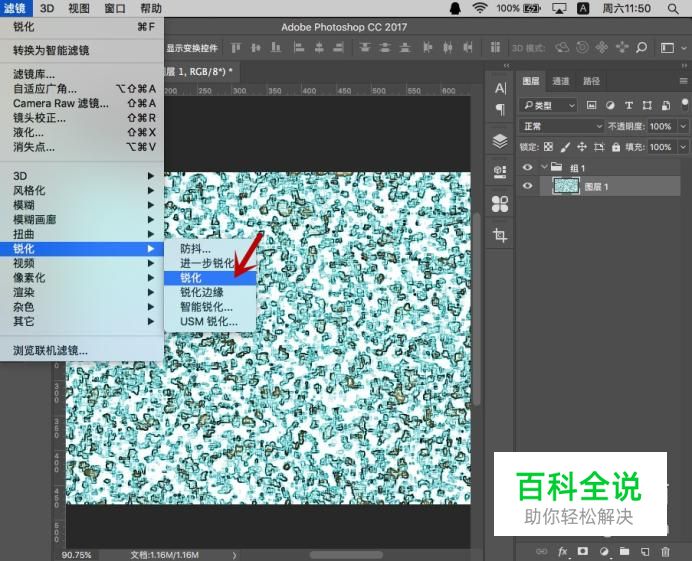Filter layers by smart objects icon
This screenshot has width=692, height=561.
pos(666,105)
